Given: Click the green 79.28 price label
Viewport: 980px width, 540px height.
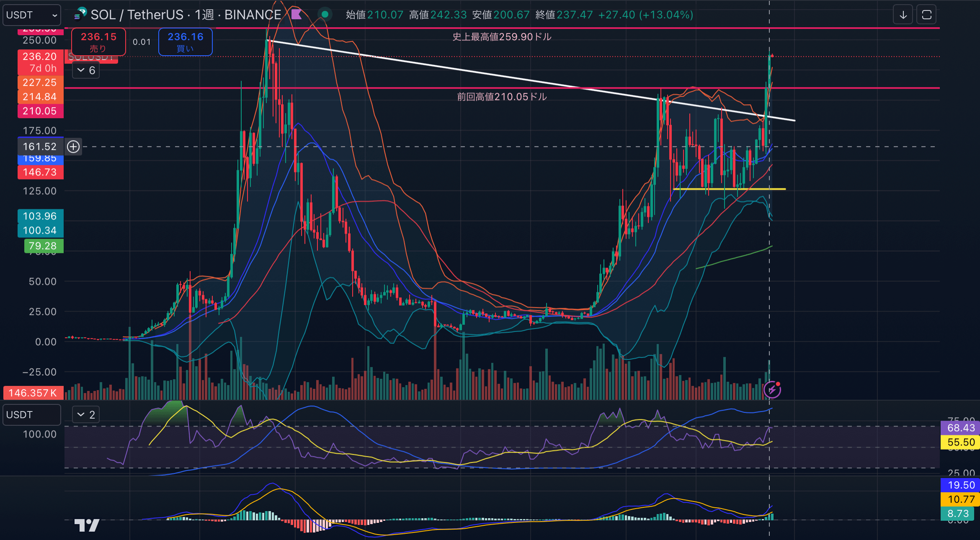Looking at the screenshot, I should (x=44, y=246).
